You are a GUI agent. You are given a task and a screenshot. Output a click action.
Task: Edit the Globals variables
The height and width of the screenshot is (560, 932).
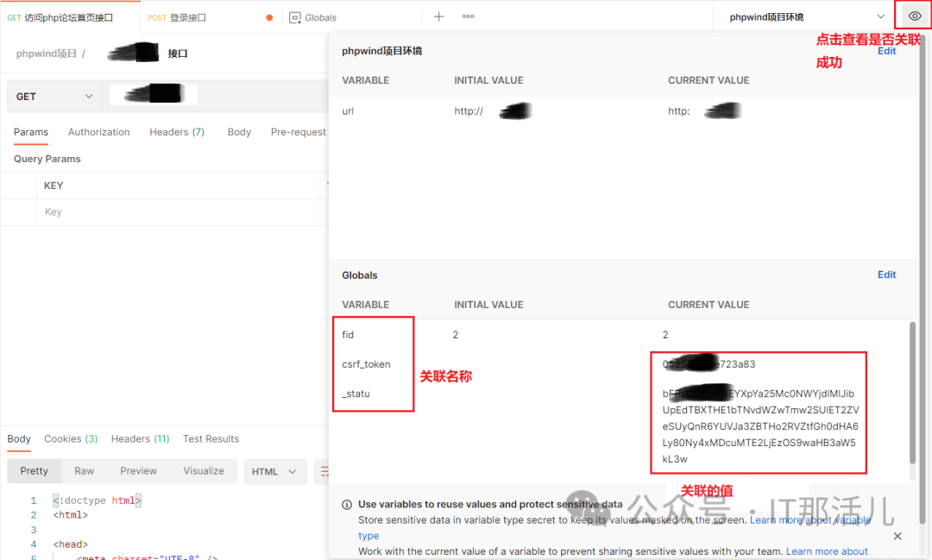(x=886, y=274)
